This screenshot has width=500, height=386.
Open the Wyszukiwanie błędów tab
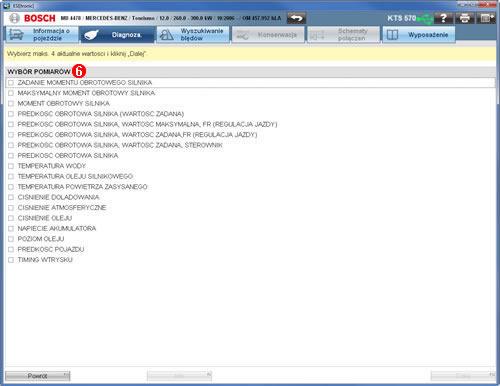coord(193,35)
